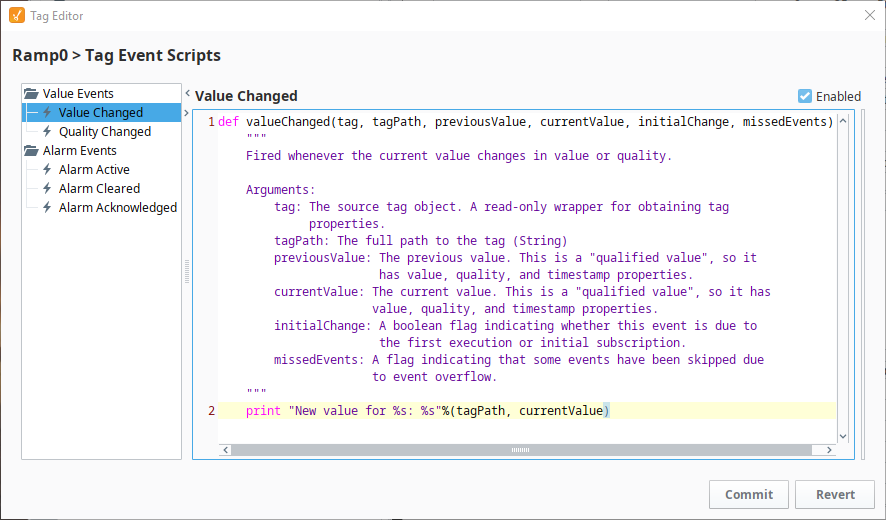Collapse the left panel with the left-pointing splitter arrow
886x520 pixels.
click(188, 93)
